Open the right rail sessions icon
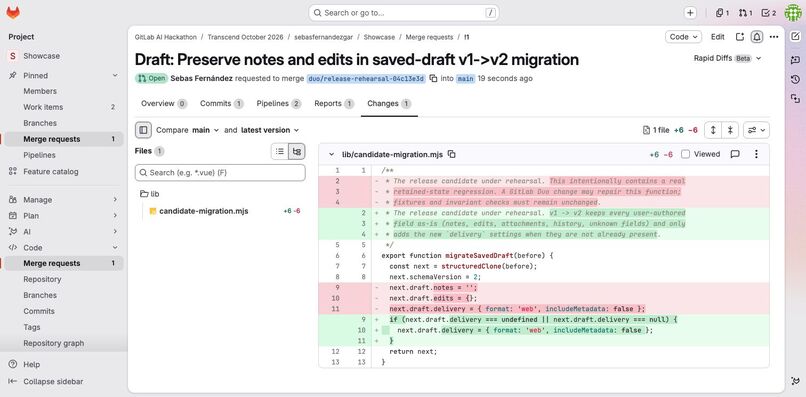Screen dimensions: 806x397 point(795,98)
